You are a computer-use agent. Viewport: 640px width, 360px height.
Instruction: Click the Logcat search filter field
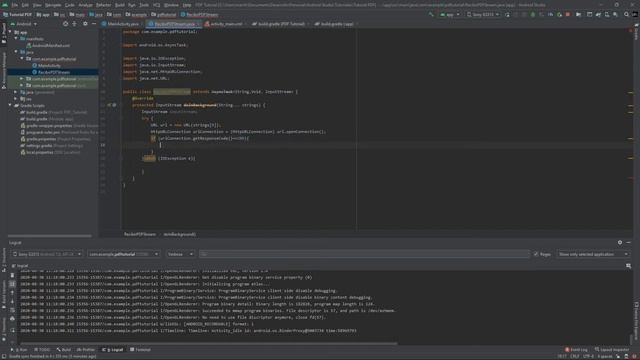(x=364, y=254)
